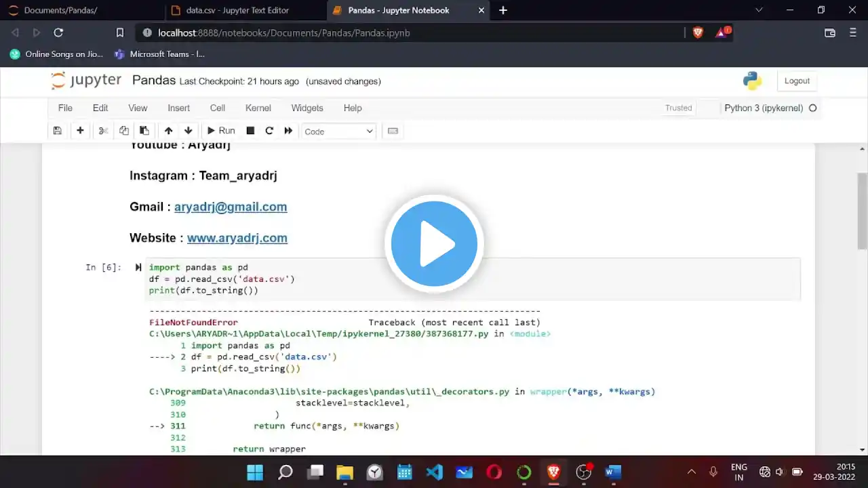
Task: Open the File menu
Action: [65, 108]
